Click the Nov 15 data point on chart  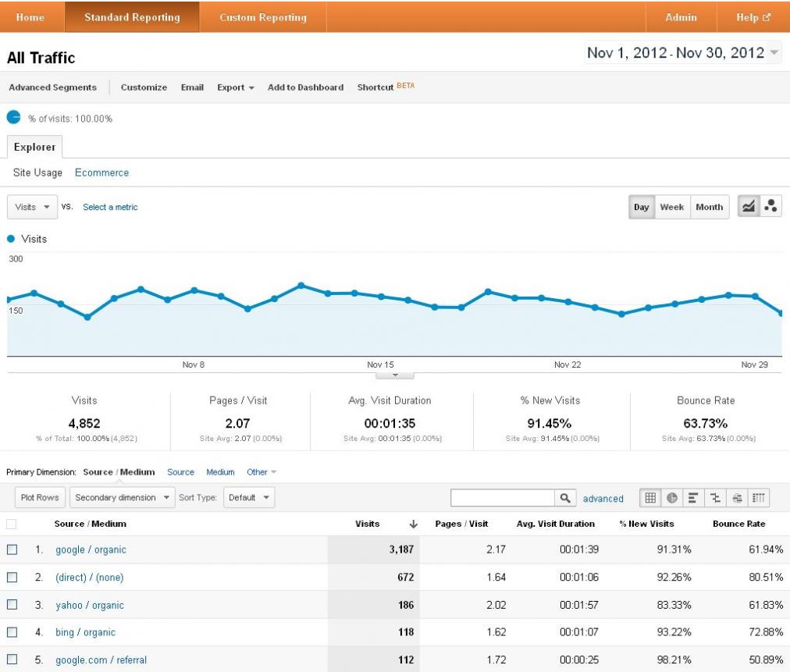(381, 297)
